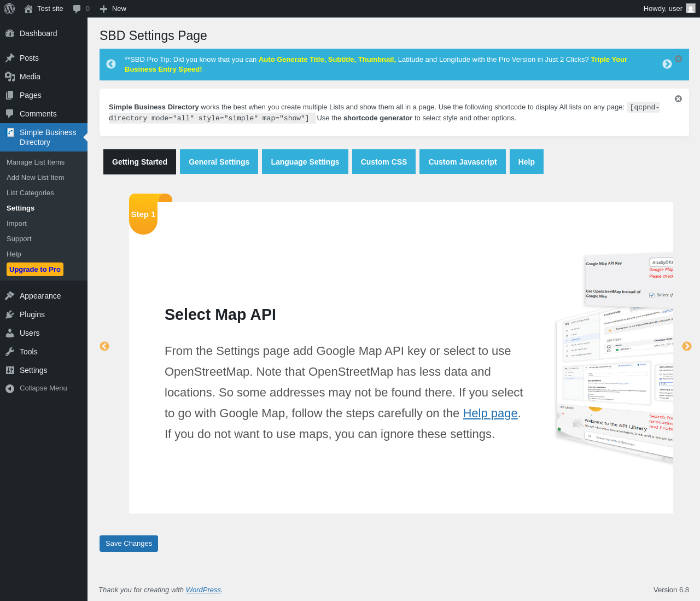700x601 pixels.
Task: Open the Plugins menu item
Action: coord(32,314)
